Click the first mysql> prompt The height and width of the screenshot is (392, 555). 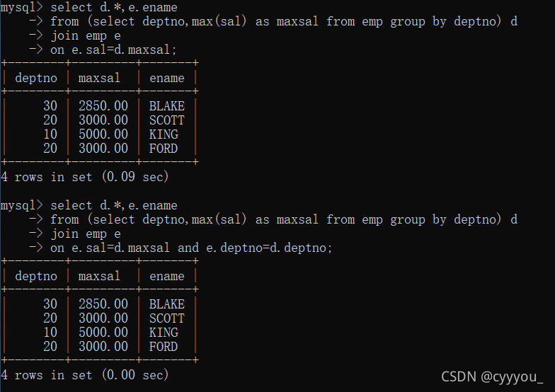(21, 7)
